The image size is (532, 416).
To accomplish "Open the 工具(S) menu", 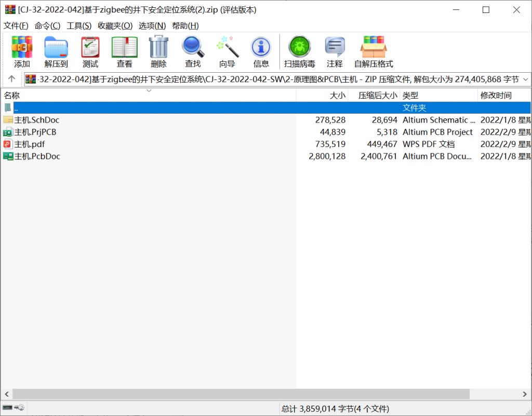I will pos(79,25).
